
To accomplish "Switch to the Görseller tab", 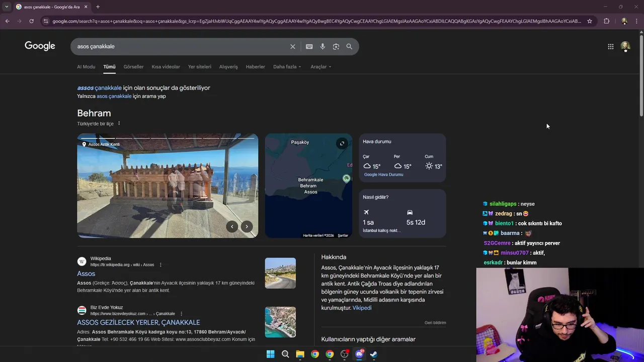I will (133, 66).
